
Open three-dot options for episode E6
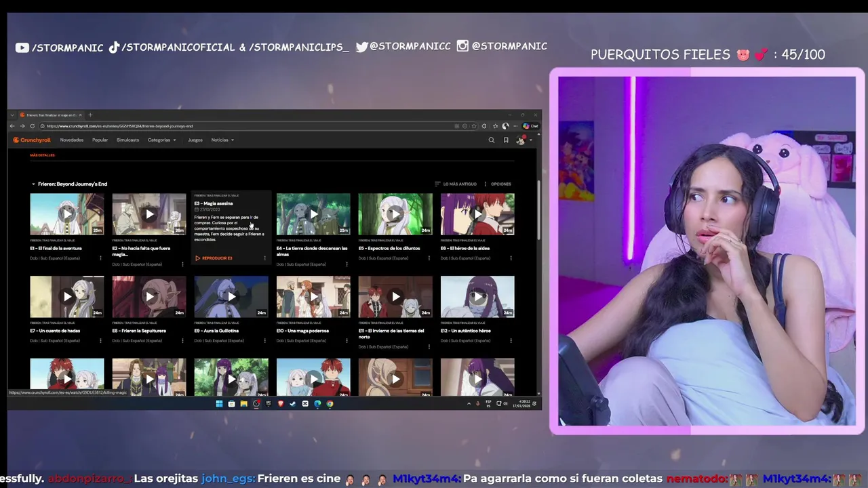click(511, 258)
